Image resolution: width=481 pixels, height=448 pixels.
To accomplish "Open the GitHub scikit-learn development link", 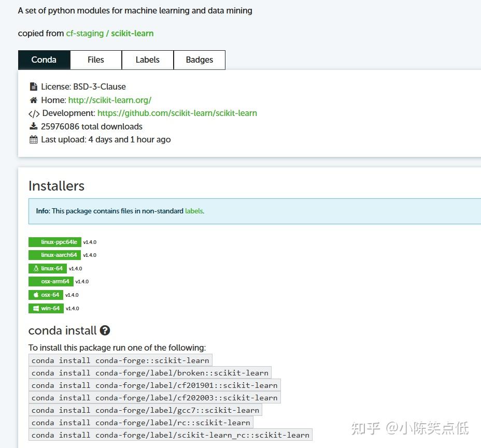I will 177,113.
